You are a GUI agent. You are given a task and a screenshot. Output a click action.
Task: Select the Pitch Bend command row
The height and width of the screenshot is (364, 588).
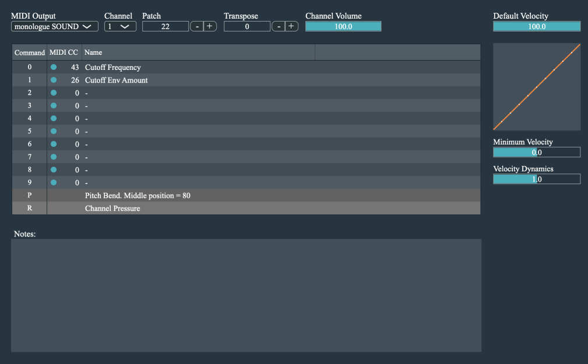point(233,195)
